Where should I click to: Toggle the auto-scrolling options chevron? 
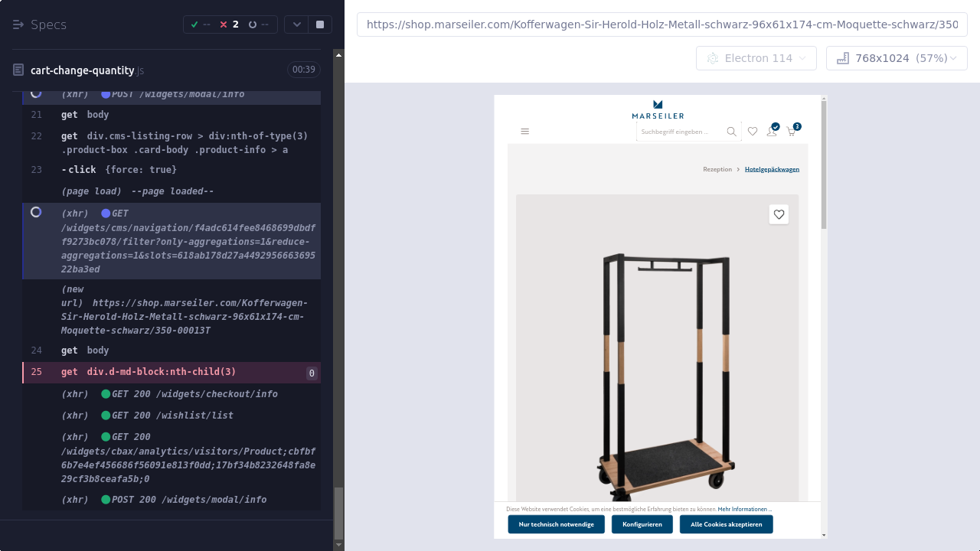(297, 24)
